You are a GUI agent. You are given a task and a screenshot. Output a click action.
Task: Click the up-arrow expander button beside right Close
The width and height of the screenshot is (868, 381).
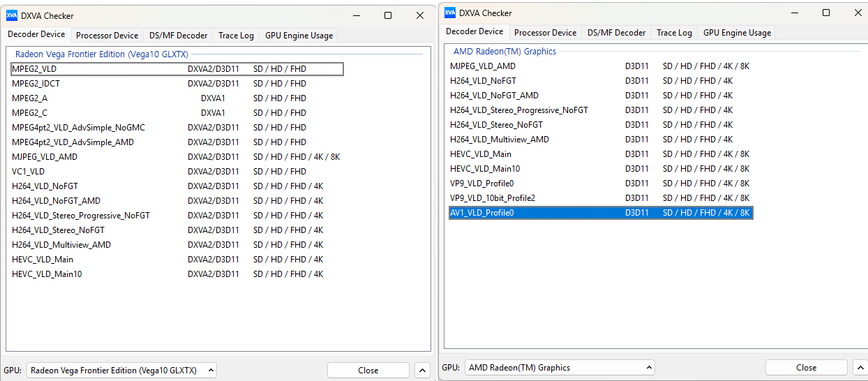point(860,368)
